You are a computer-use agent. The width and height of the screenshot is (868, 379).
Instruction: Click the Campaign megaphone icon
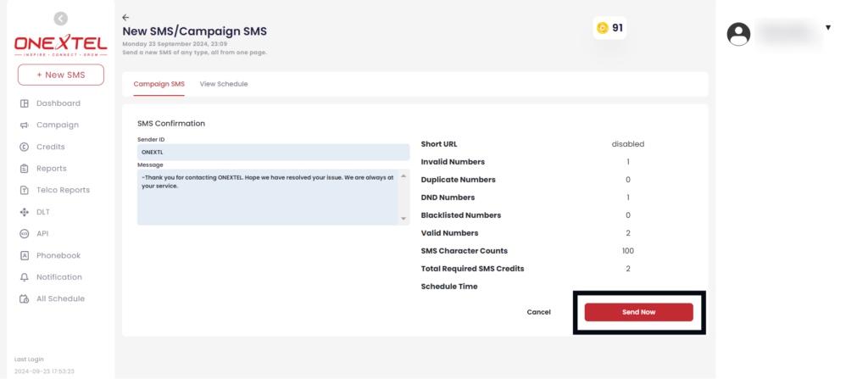tap(25, 125)
